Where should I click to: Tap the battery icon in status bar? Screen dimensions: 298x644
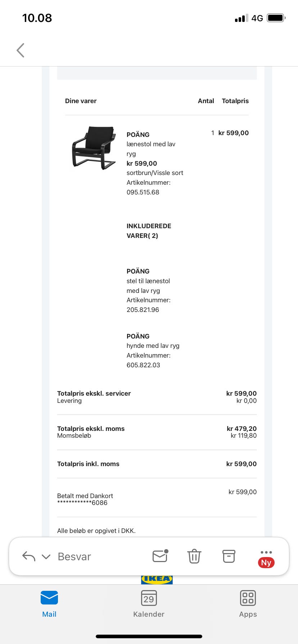pyautogui.click(x=276, y=18)
